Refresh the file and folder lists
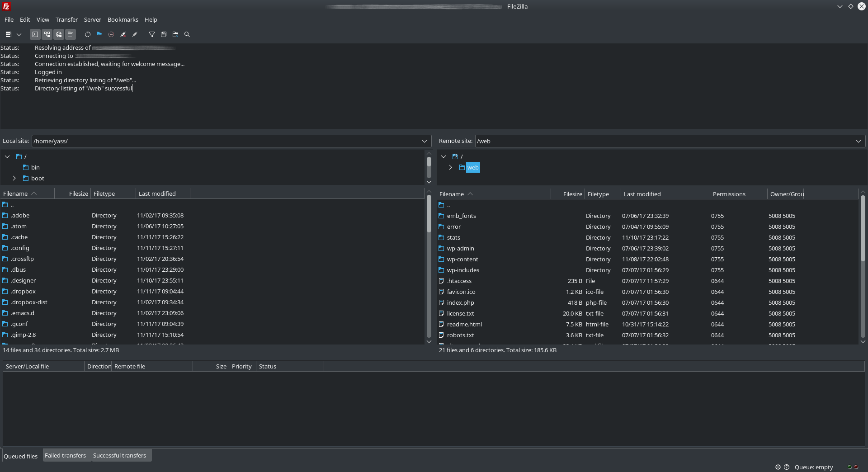This screenshot has height=472, width=868. (88, 34)
